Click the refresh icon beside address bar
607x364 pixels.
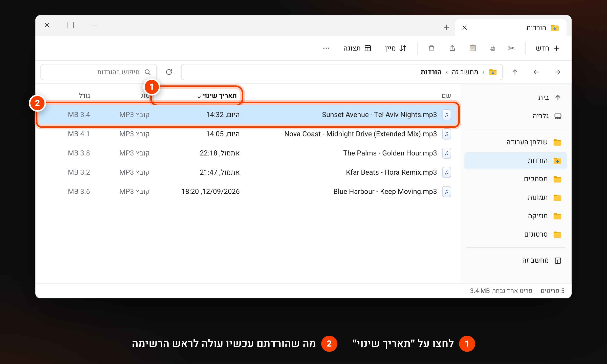tap(169, 72)
